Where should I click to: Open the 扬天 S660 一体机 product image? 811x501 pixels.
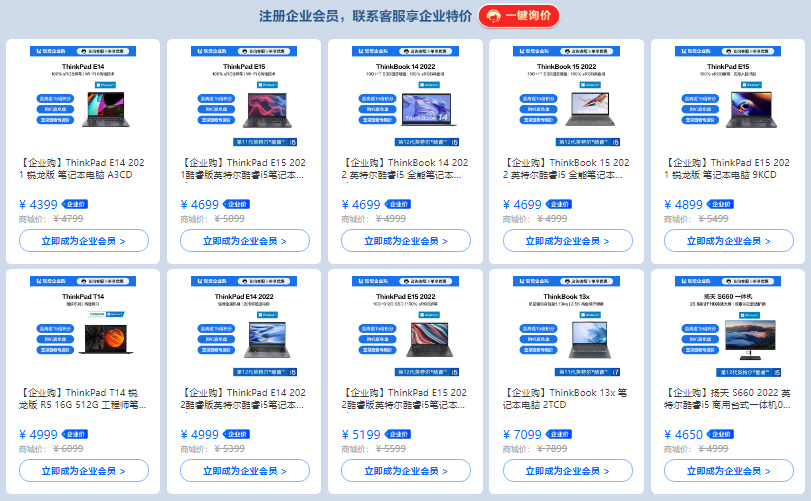click(x=728, y=326)
